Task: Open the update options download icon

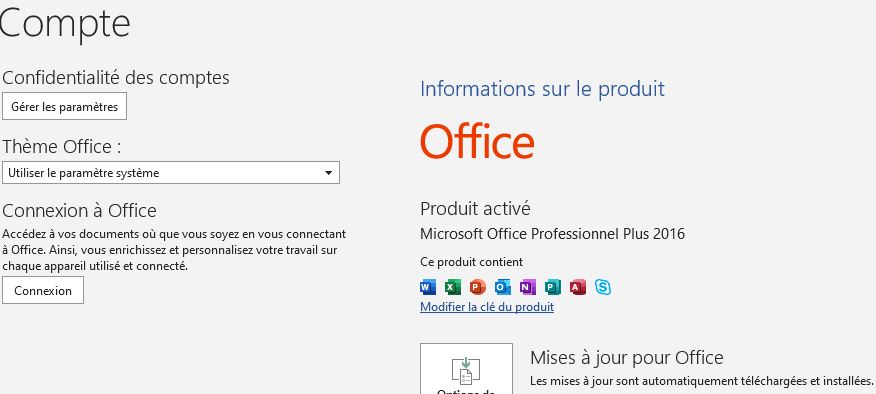Action: coord(466,371)
